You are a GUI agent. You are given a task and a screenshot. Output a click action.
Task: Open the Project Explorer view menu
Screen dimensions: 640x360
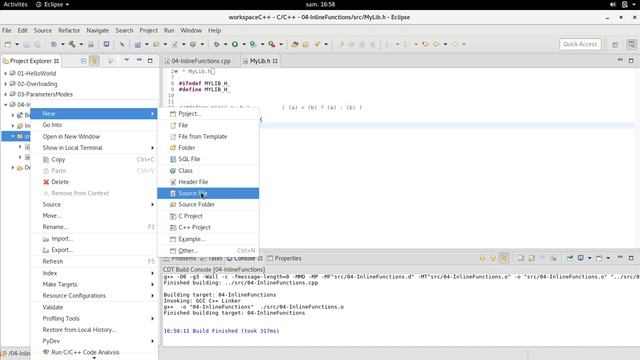[127, 60]
